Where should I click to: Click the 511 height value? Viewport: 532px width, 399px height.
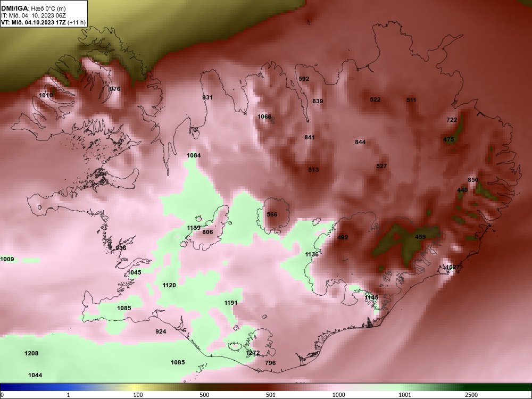pyautogui.click(x=411, y=100)
